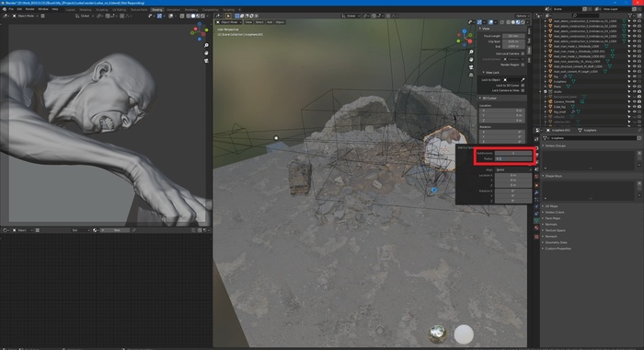Hide the Plane object via its eye icon
Screen dimensions: 644x350
(634, 87)
